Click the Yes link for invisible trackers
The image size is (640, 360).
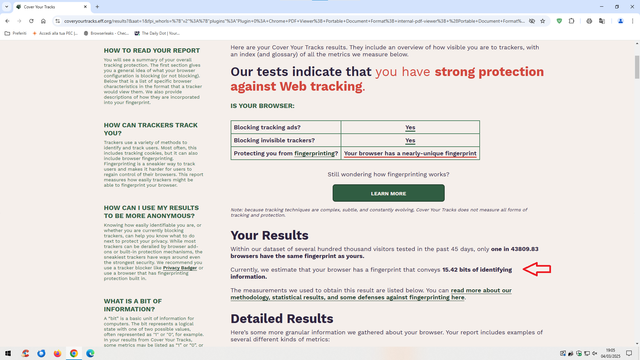(x=410, y=140)
